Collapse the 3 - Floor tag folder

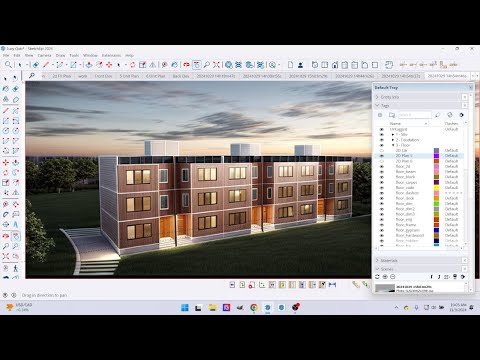(393, 145)
